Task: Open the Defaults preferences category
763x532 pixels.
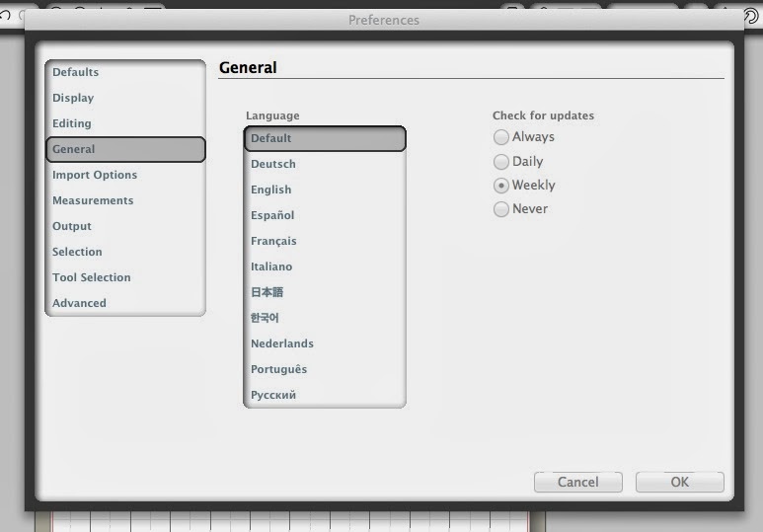Action: point(125,72)
